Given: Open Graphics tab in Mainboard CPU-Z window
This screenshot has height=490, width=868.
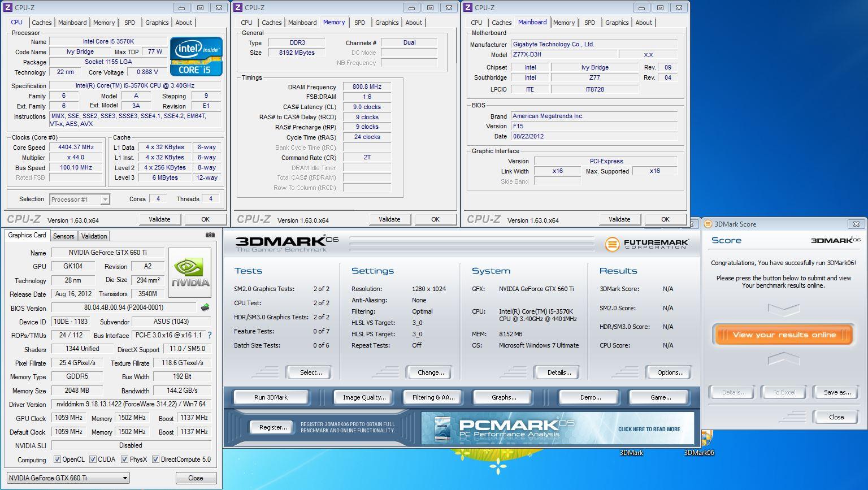Looking at the screenshot, I should click(x=617, y=23).
